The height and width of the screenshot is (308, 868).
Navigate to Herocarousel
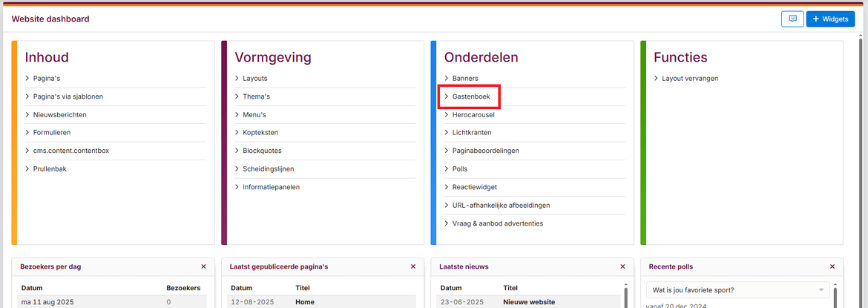pos(473,115)
